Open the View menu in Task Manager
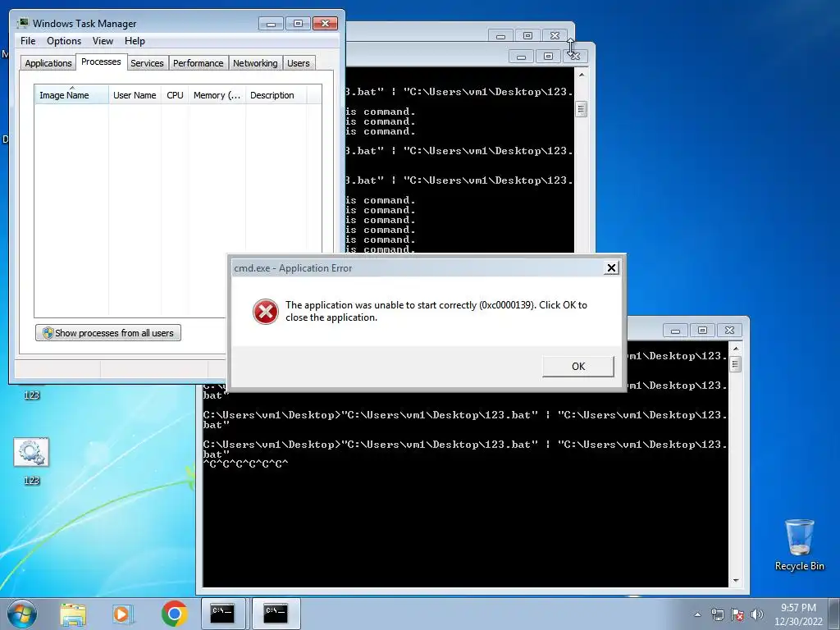 [103, 41]
